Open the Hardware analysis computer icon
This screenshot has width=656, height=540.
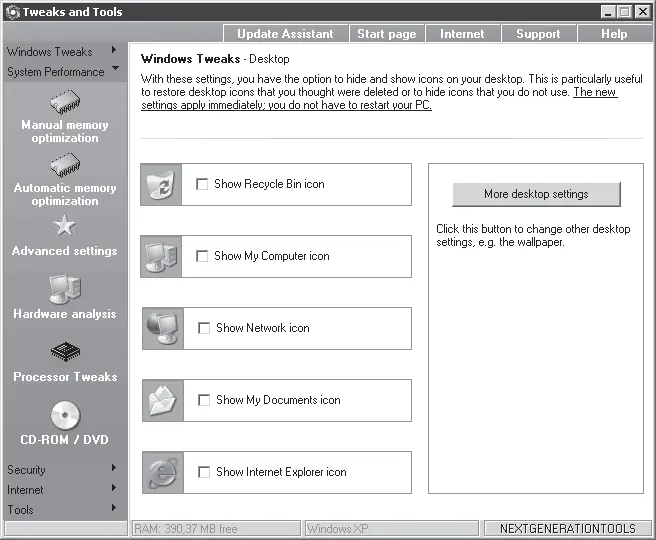tap(65, 289)
